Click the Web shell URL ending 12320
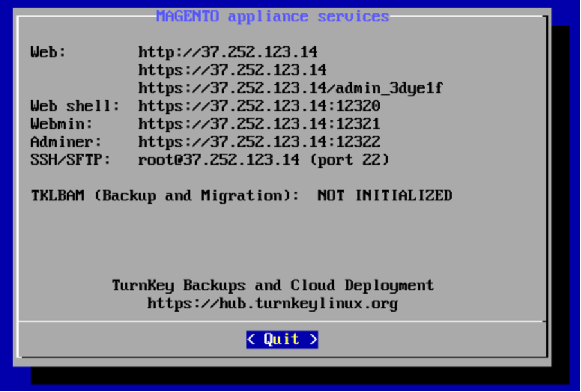 260,106
